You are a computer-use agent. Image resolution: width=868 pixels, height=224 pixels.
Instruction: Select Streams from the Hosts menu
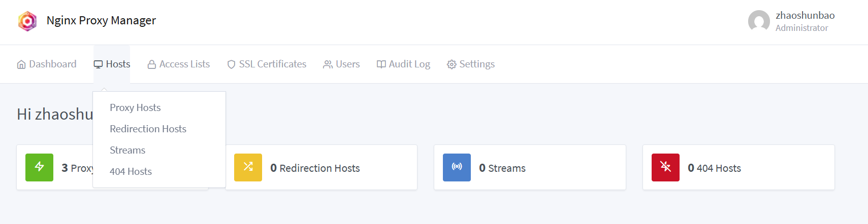point(127,150)
